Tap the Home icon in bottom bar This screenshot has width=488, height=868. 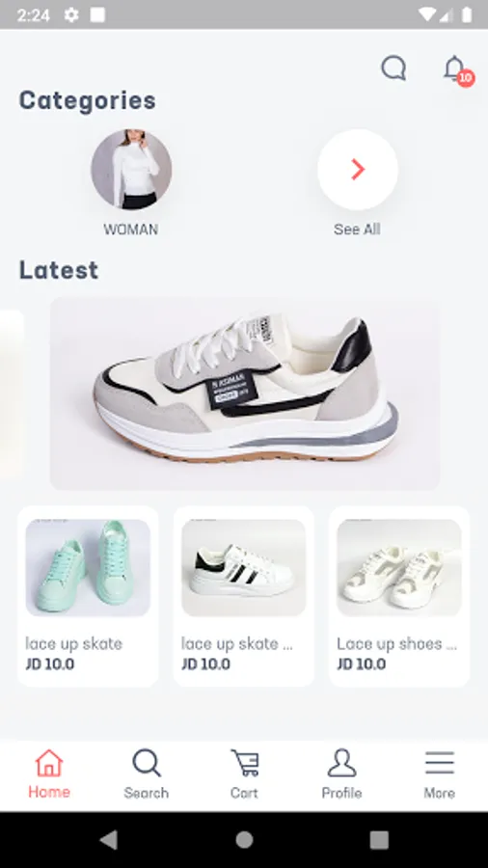click(49, 764)
